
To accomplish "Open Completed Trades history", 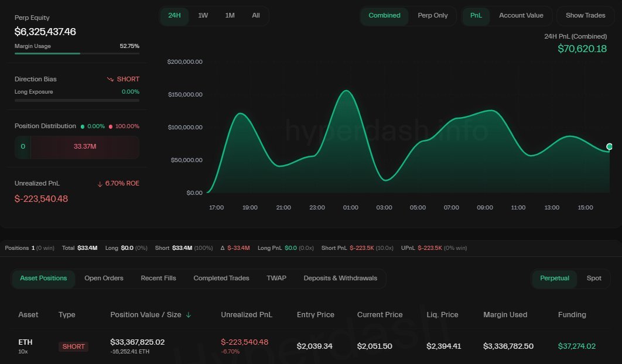I will (x=221, y=278).
